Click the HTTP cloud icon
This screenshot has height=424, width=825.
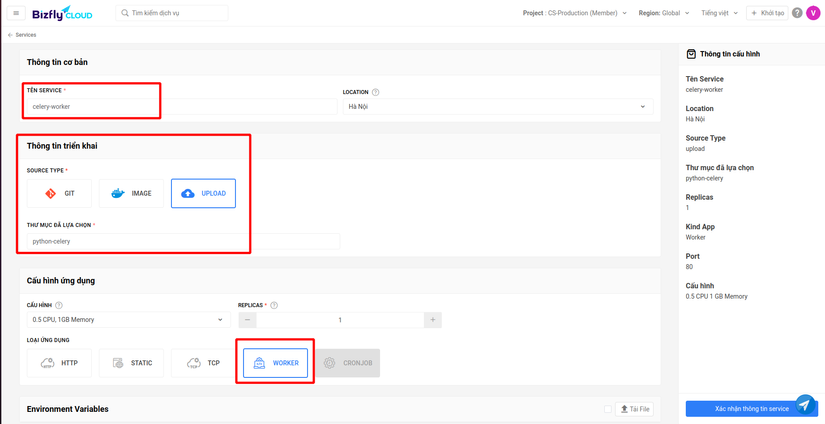coord(47,363)
